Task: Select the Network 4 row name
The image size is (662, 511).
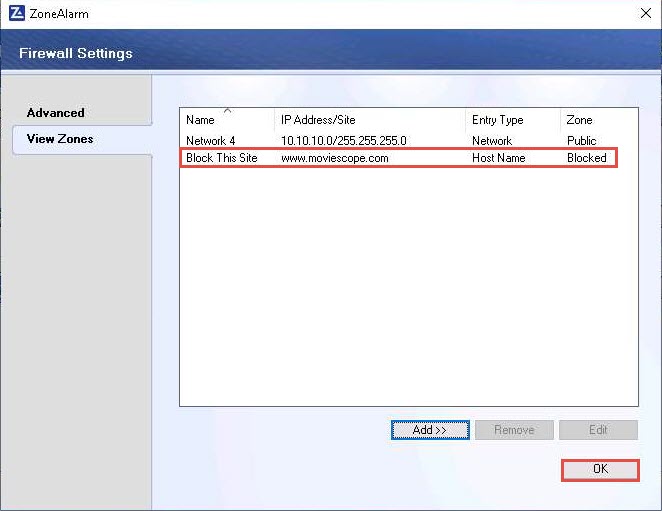Action: point(210,141)
